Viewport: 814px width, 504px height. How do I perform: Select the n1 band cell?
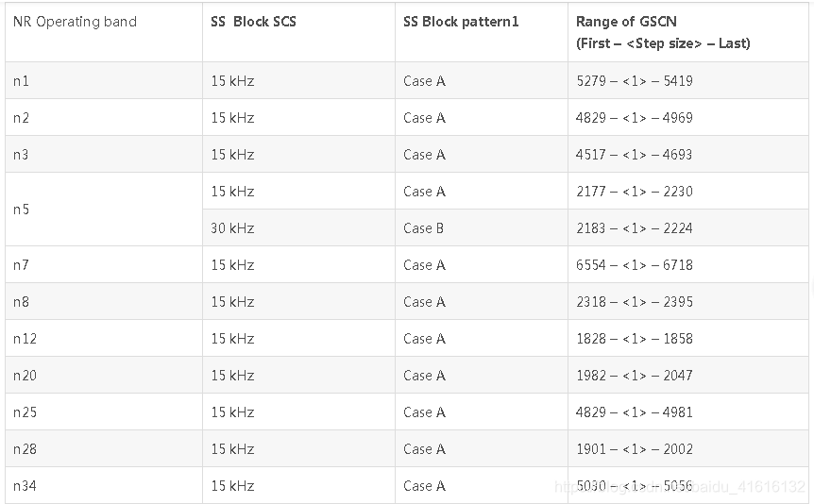pyautogui.click(x=21, y=81)
